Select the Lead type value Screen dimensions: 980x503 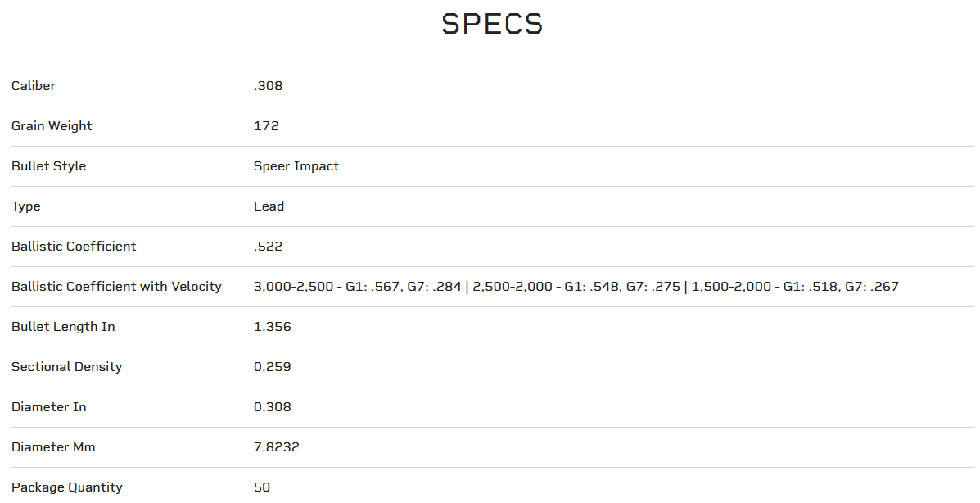[x=269, y=206]
